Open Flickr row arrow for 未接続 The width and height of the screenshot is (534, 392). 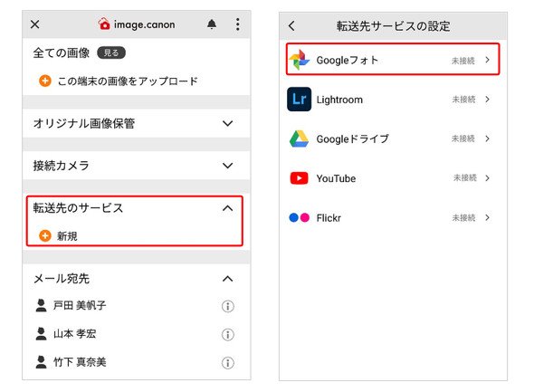click(x=487, y=217)
